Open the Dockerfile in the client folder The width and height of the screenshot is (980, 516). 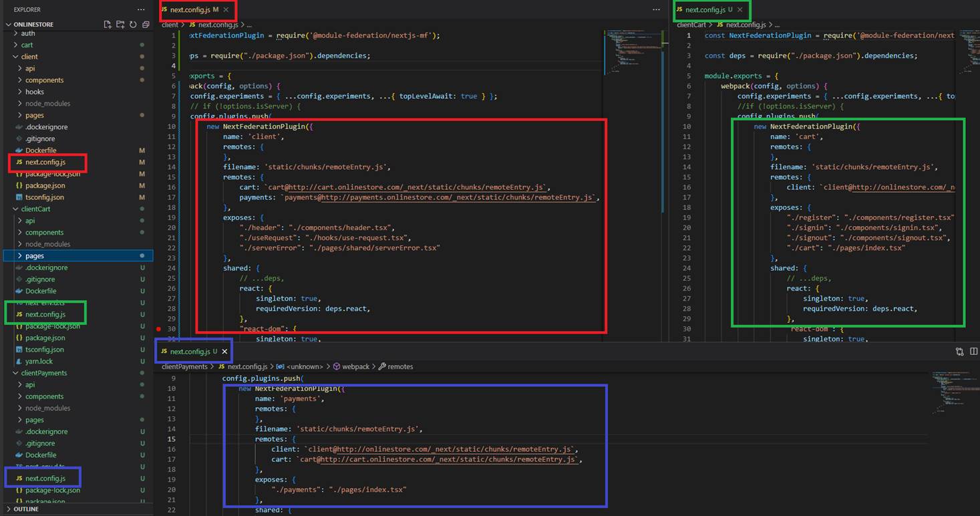click(x=41, y=150)
